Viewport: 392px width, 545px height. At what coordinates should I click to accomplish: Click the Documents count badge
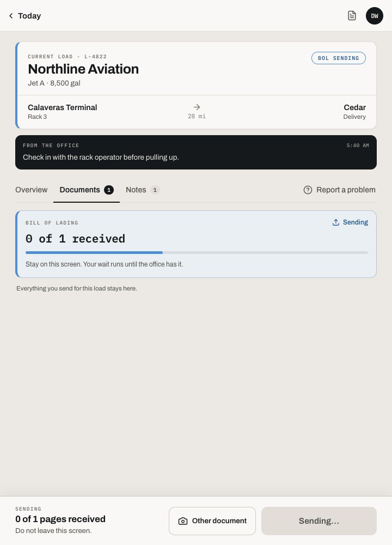pyautogui.click(x=109, y=190)
